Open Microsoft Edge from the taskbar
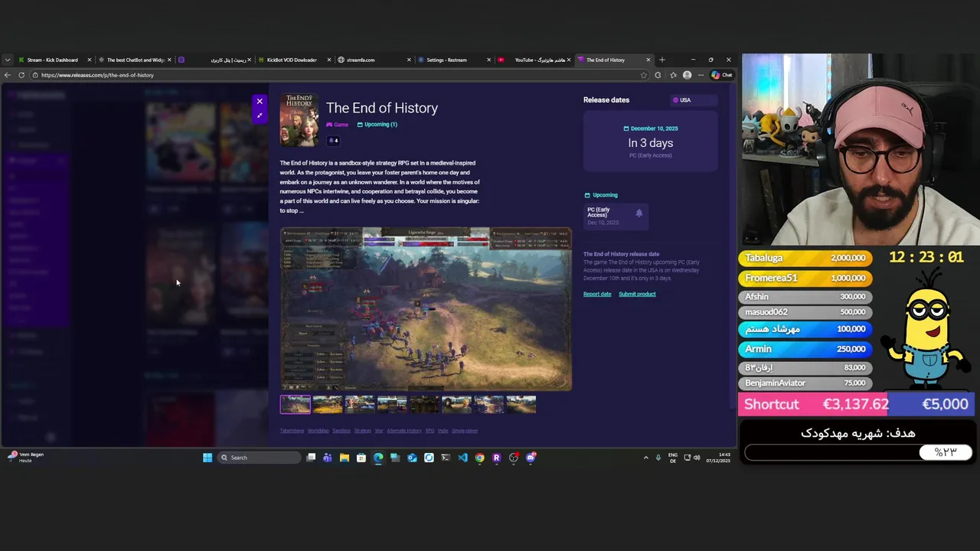The height and width of the screenshot is (551, 980). tap(378, 458)
